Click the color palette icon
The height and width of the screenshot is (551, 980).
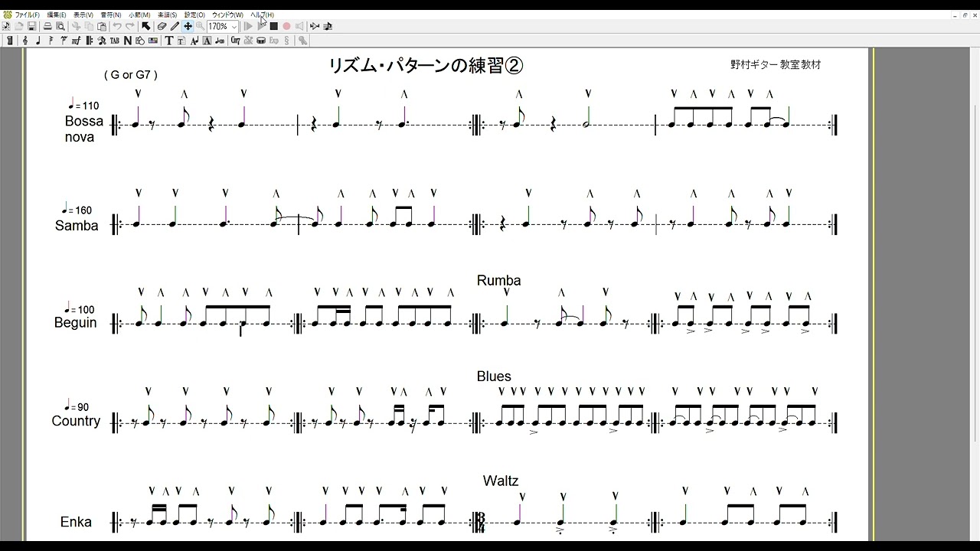click(153, 41)
